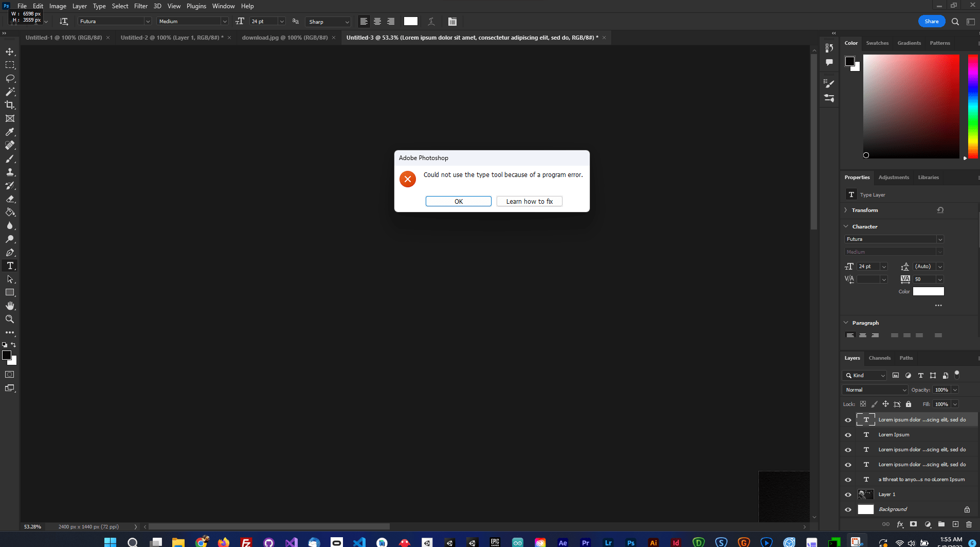Screen dimensions: 980x547
Task: Hide the Background layer
Action: pyautogui.click(x=848, y=509)
